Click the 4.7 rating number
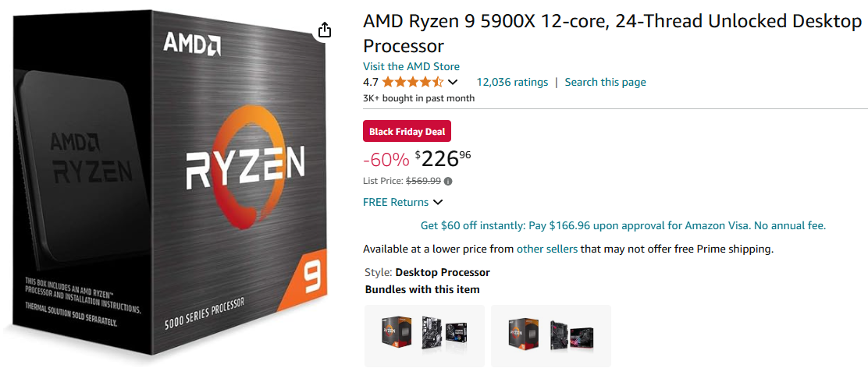Screen dimensions: 868x368 [371, 82]
